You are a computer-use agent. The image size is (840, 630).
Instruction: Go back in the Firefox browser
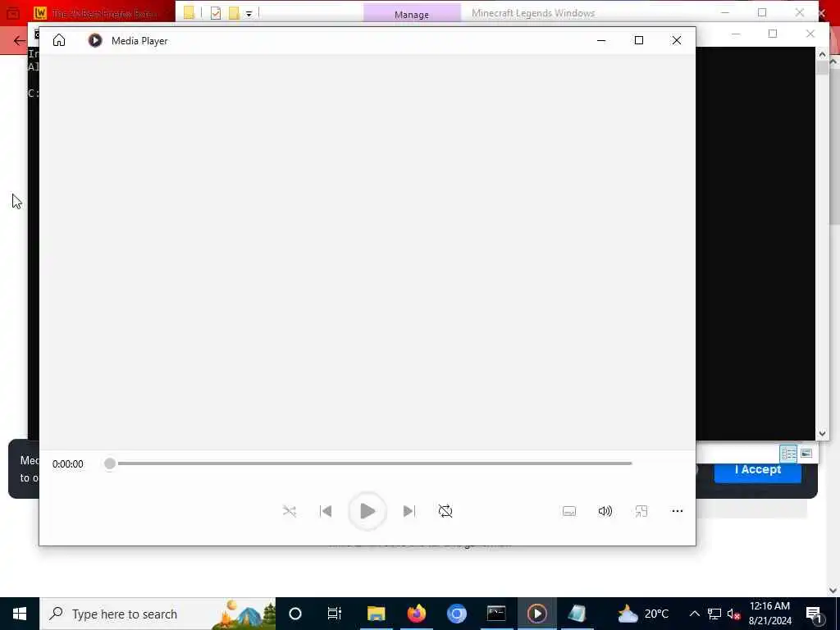coord(20,41)
